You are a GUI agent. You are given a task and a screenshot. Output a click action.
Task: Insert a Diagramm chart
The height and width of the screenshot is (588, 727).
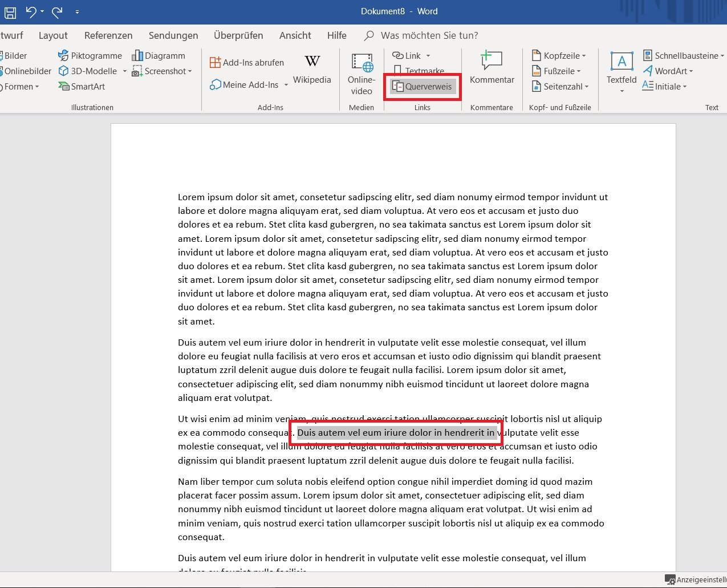click(x=159, y=55)
